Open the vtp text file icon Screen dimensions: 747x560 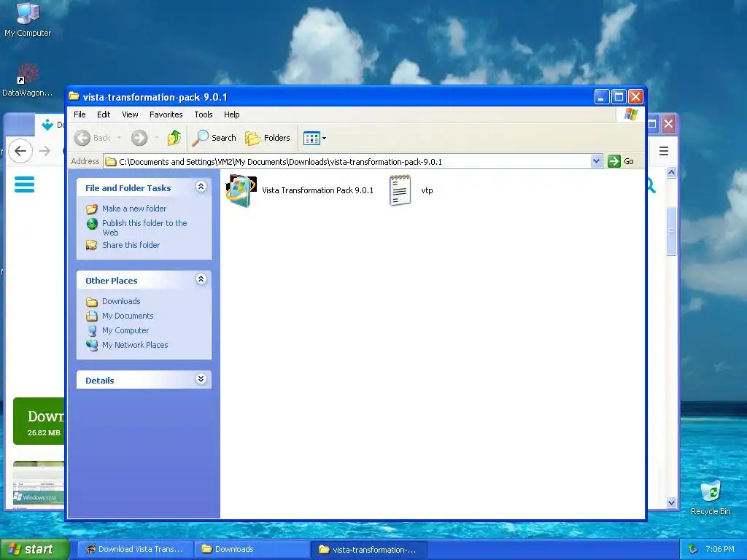(400, 190)
